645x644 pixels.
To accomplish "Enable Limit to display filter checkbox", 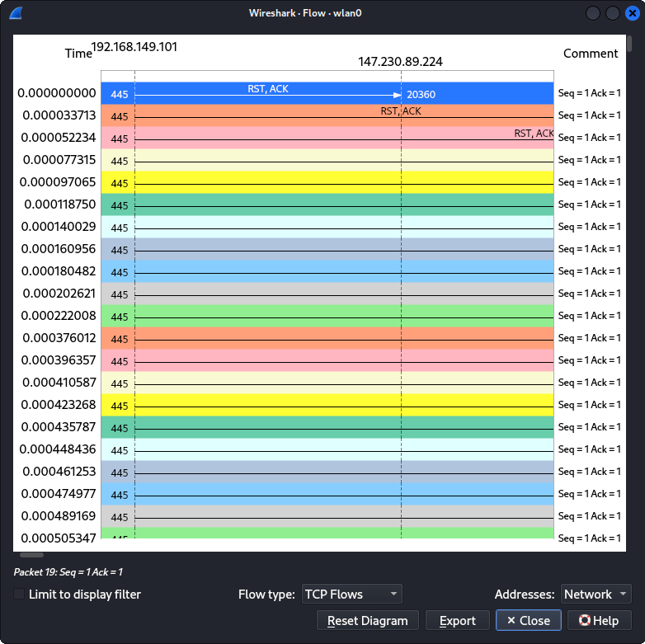I will (19, 594).
